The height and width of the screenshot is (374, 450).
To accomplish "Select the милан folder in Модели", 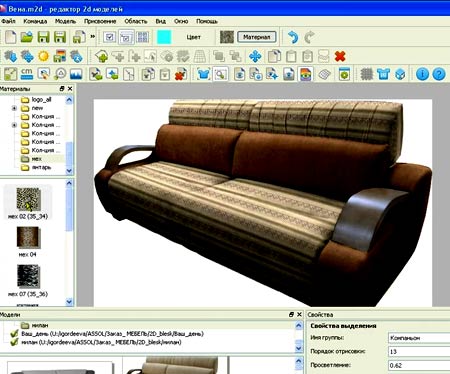I will [35, 325].
